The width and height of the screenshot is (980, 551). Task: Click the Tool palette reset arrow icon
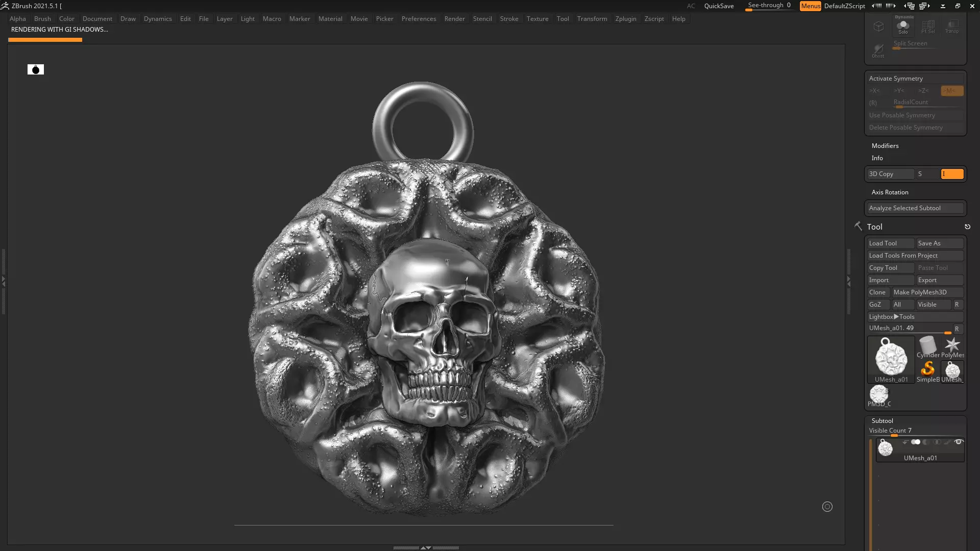(x=967, y=227)
